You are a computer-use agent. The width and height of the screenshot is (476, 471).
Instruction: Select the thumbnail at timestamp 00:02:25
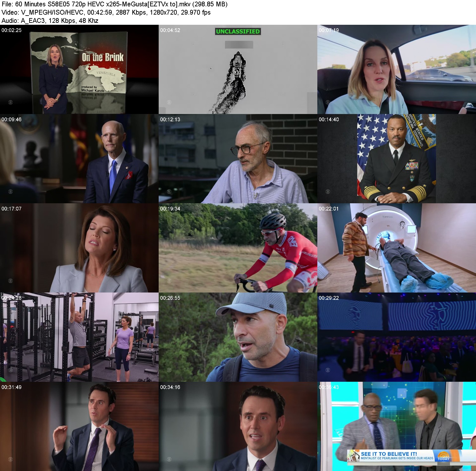tap(79, 69)
